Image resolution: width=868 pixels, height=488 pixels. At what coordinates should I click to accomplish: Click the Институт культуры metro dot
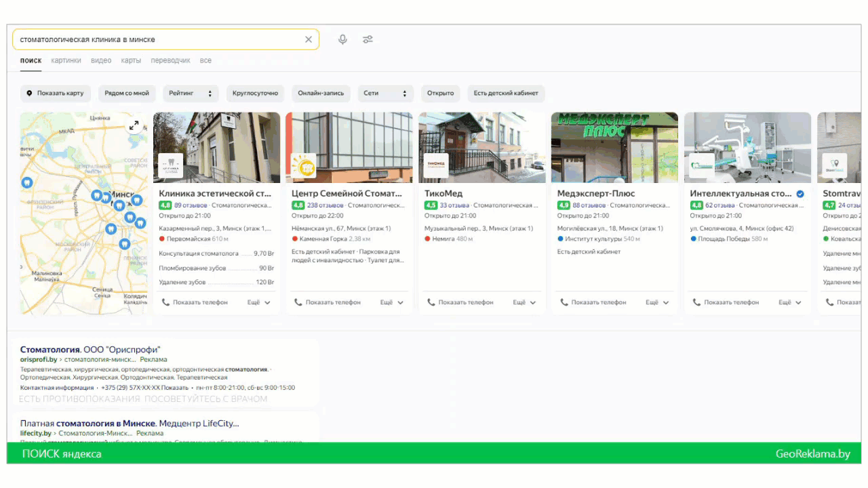coord(560,239)
